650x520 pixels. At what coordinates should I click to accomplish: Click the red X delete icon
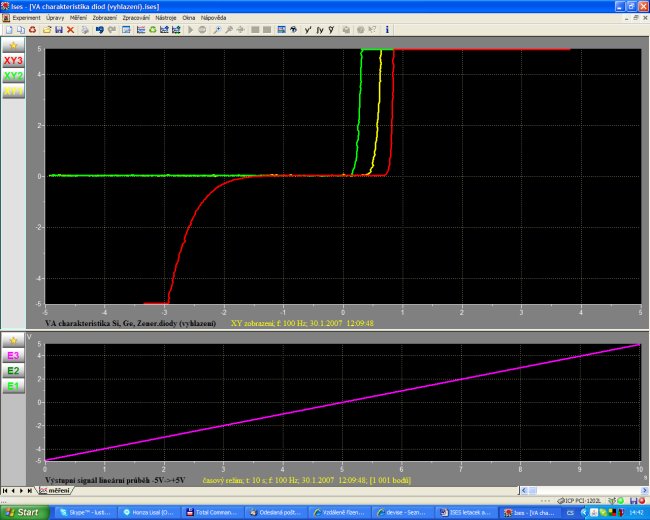point(70,30)
